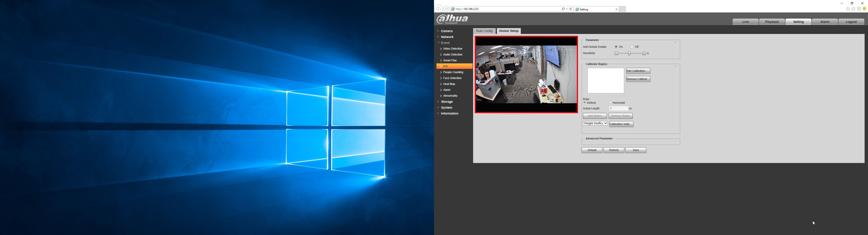The image size is (868, 235).
Task: Expand the Network menu in sidebar
Action: point(447,37)
